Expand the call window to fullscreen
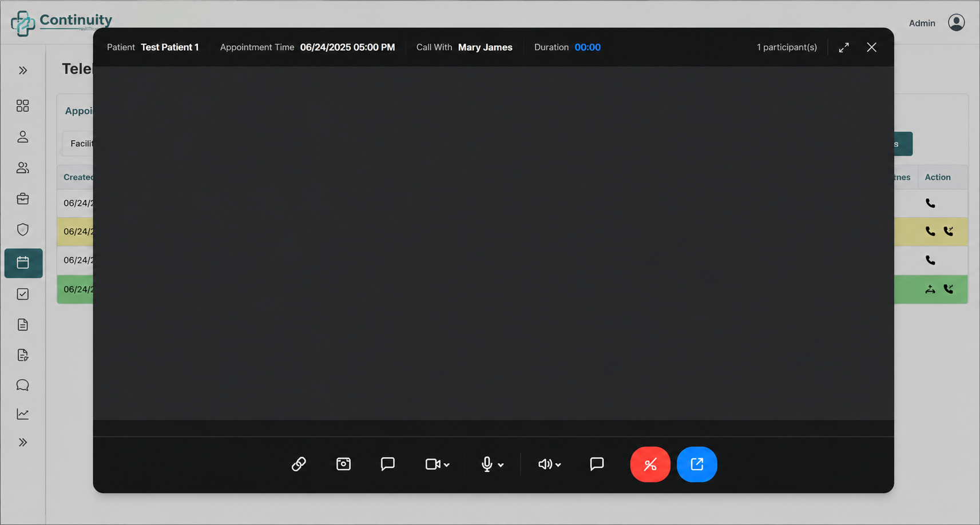This screenshot has width=980, height=525. point(844,47)
